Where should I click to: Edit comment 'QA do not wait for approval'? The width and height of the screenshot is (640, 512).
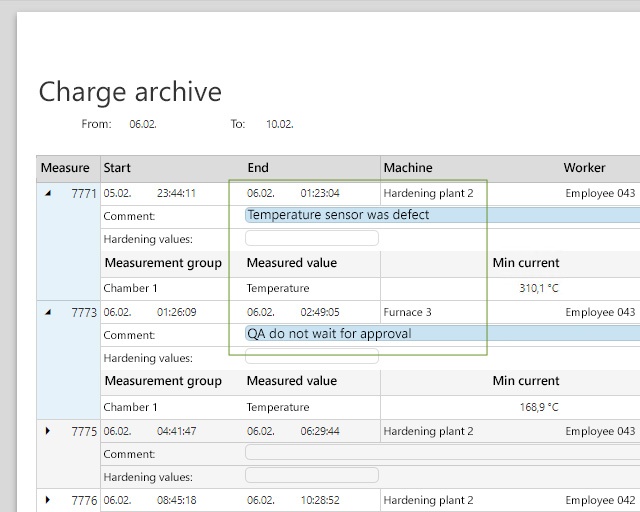(x=440, y=334)
